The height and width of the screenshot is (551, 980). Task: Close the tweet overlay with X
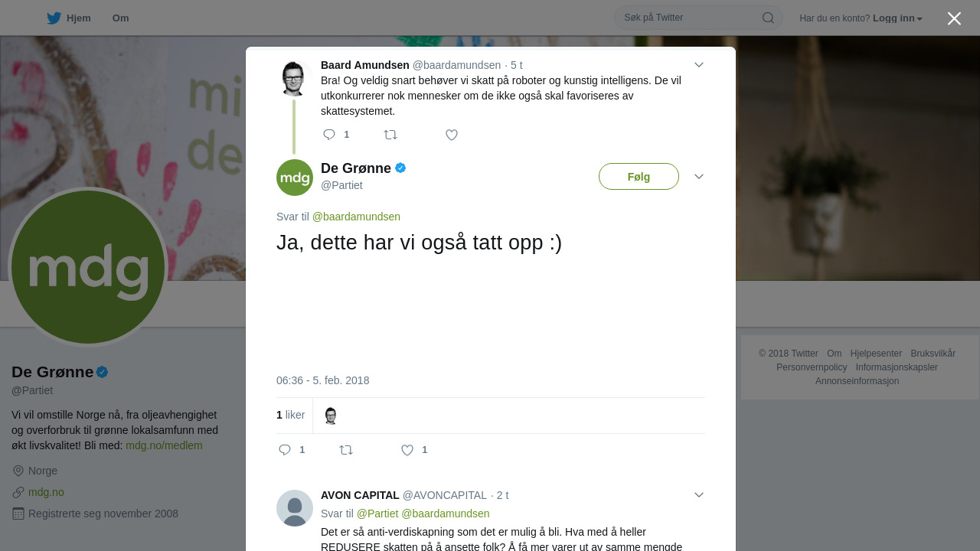tap(954, 18)
